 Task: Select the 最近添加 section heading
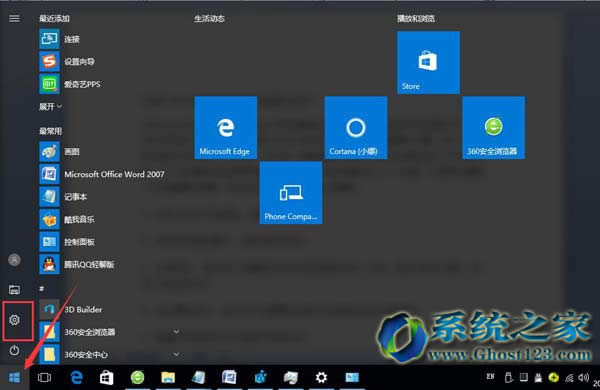(54, 18)
